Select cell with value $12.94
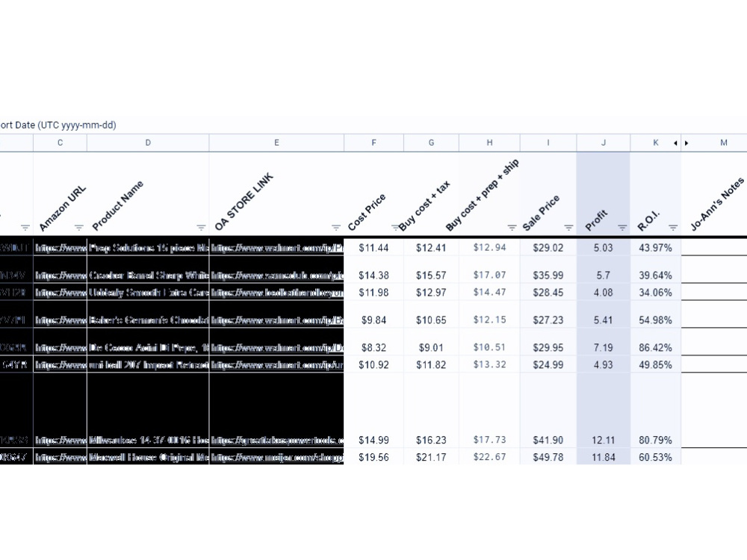 [489, 248]
